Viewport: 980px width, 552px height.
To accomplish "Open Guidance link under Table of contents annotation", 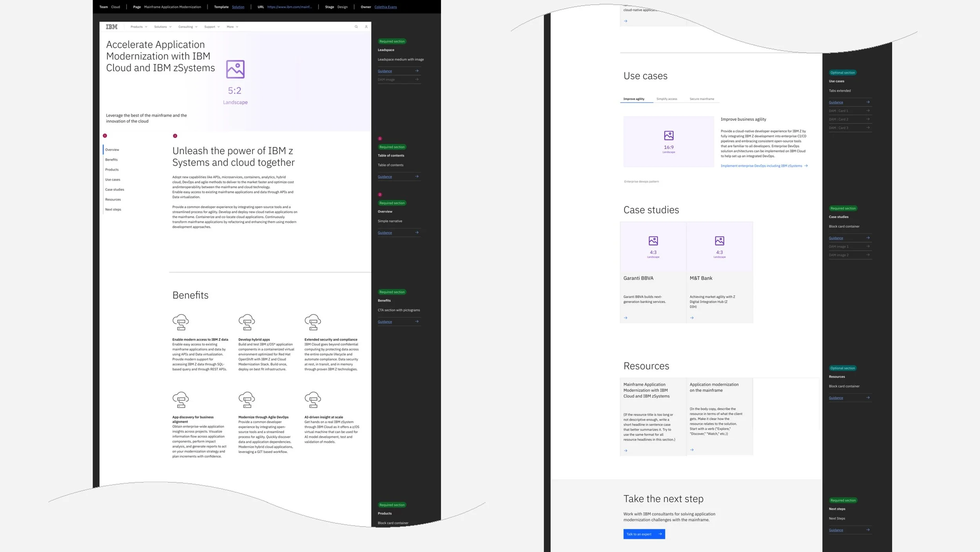I will click(x=399, y=177).
